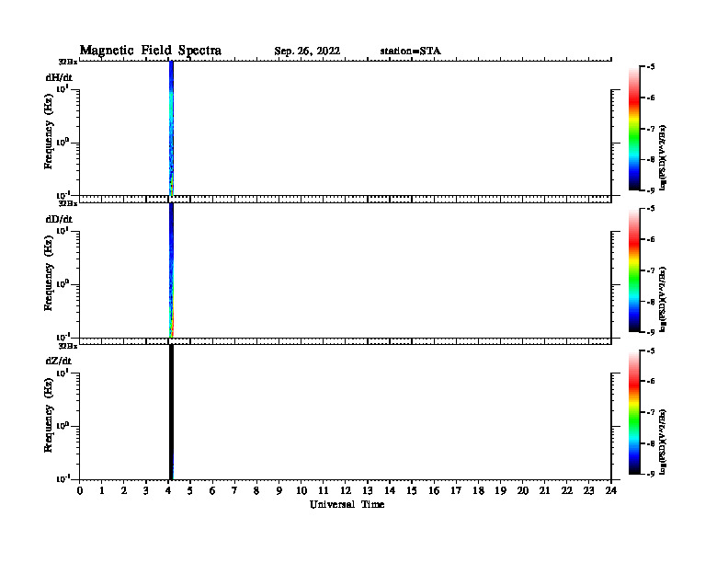This screenshot has width=728, height=563.
Task: Click the x-axis tick label "10"
Action: pos(301,491)
